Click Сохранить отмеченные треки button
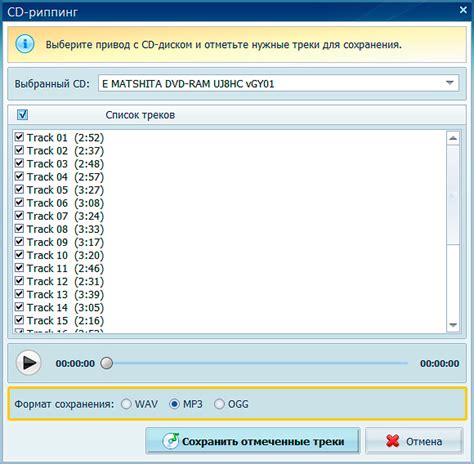The height and width of the screenshot is (464, 474). 253,441
